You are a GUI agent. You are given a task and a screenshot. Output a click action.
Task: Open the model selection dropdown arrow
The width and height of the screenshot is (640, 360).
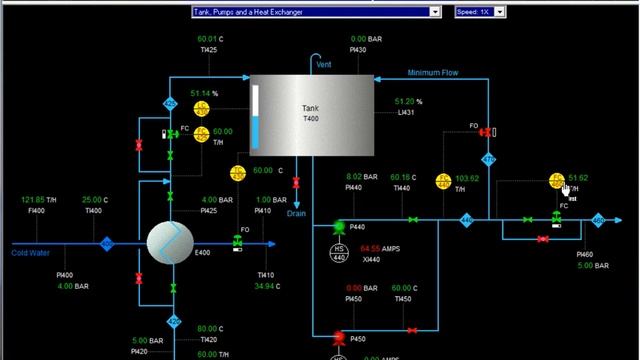click(435, 12)
